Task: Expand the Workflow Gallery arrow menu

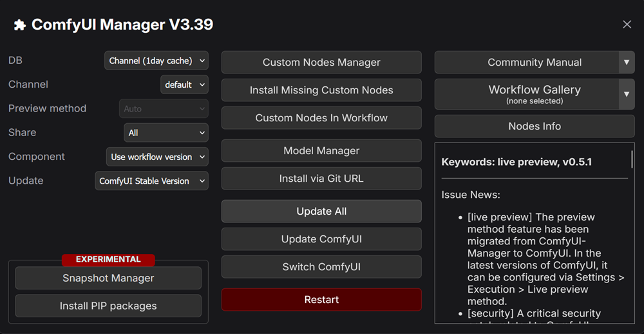Action: tap(627, 94)
